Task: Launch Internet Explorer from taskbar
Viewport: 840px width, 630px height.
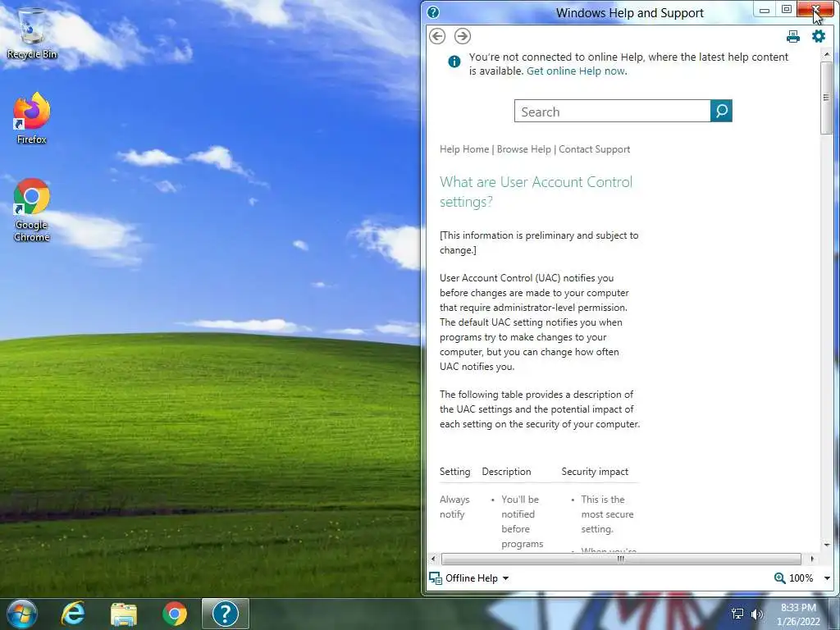Action: [73, 614]
